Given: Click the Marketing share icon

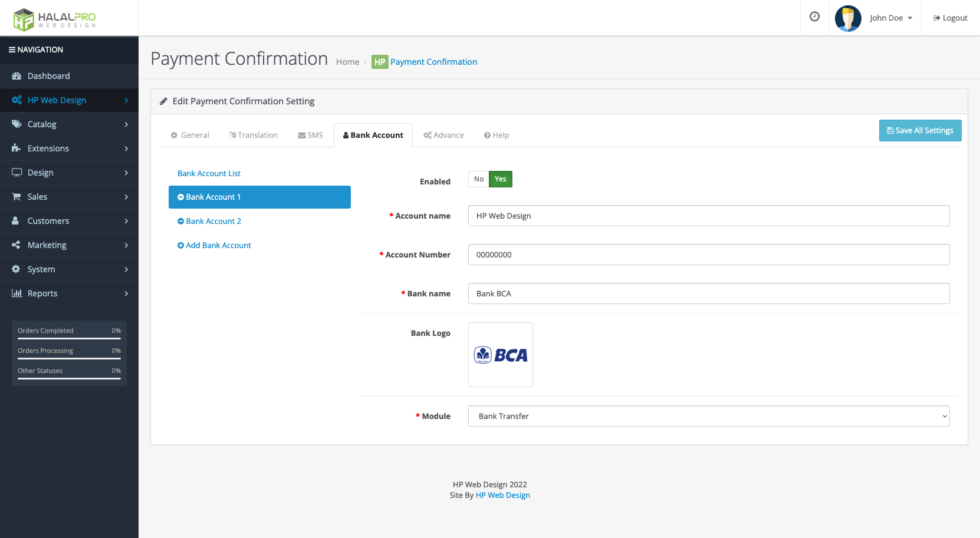Looking at the screenshot, I should pos(17,245).
